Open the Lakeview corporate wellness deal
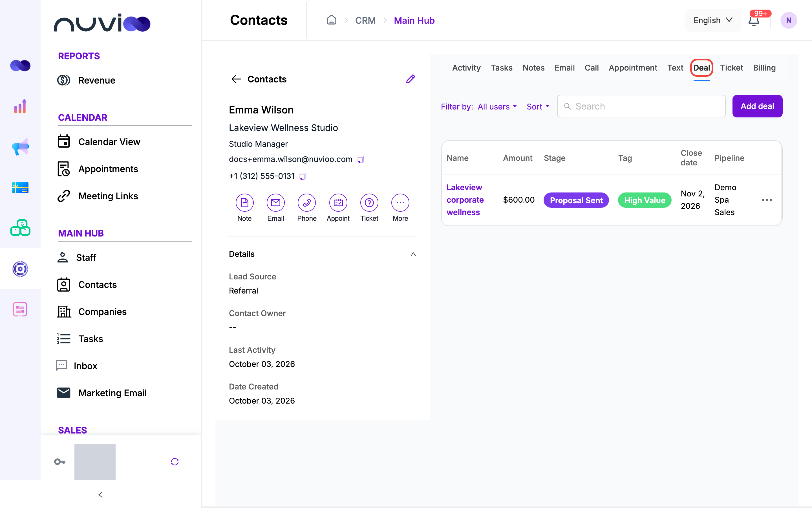812x508 pixels. click(x=465, y=200)
